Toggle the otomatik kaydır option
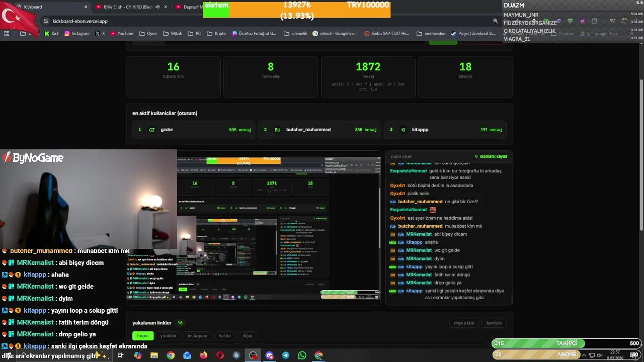The height and width of the screenshot is (362, 644). click(491, 156)
